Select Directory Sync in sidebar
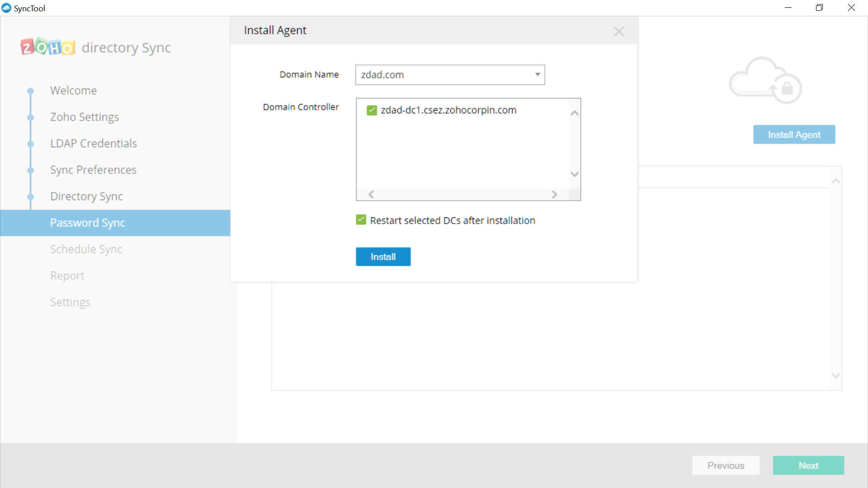 (86, 196)
